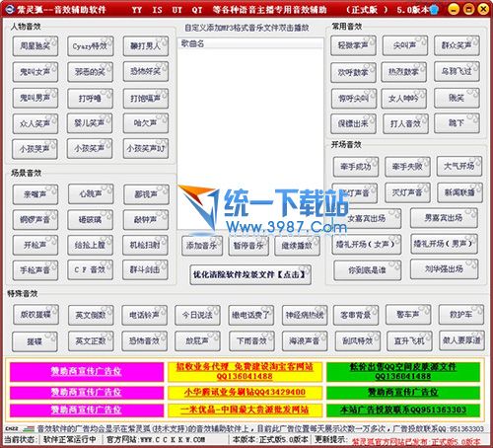The height and width of the screenshot is (448, 493).
Task: Click the 跪下 button
Action: pos(457,123)
